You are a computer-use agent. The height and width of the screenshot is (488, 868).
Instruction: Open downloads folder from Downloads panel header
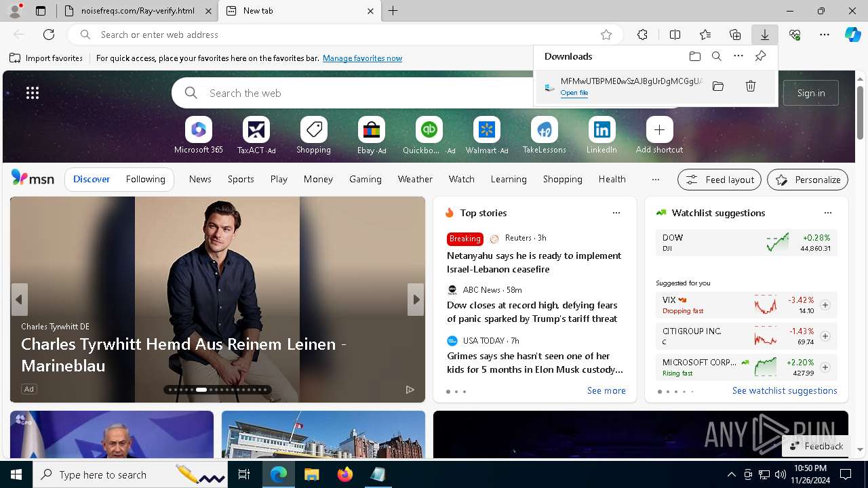[x=695, y=56]
